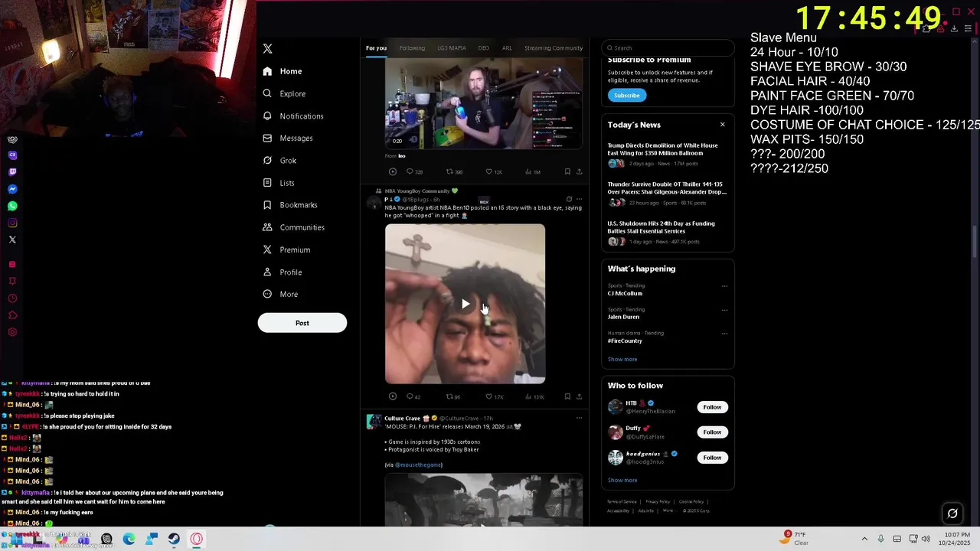Screen dimensions: 980x551
Task: Switch to the For you tab
Action: coord(376,47)
